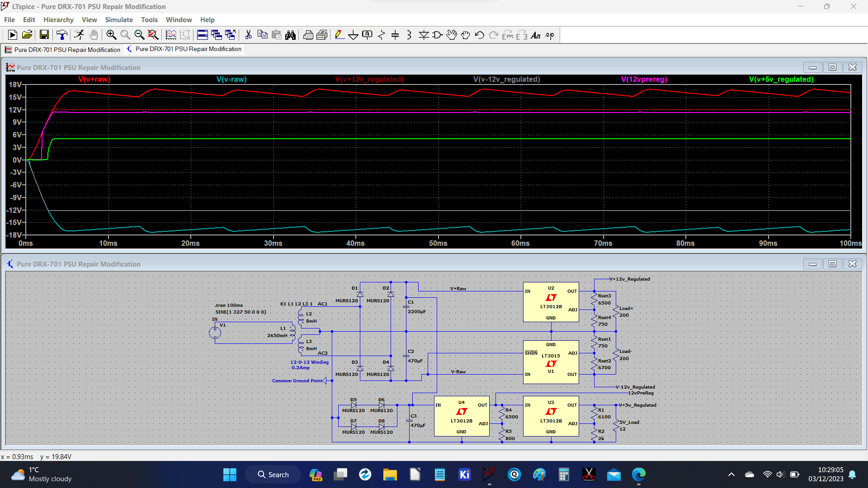
Task: Place a Ground symbol tool
Action: point(354,35)
